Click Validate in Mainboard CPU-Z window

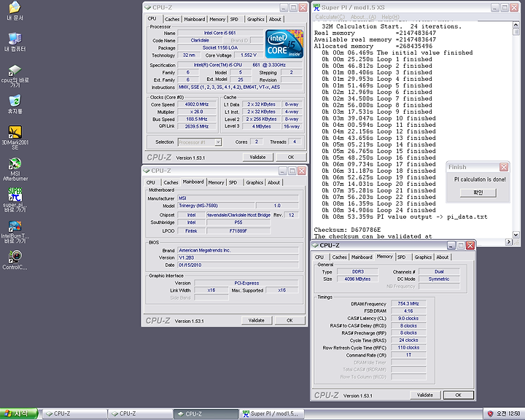[257, 321]
